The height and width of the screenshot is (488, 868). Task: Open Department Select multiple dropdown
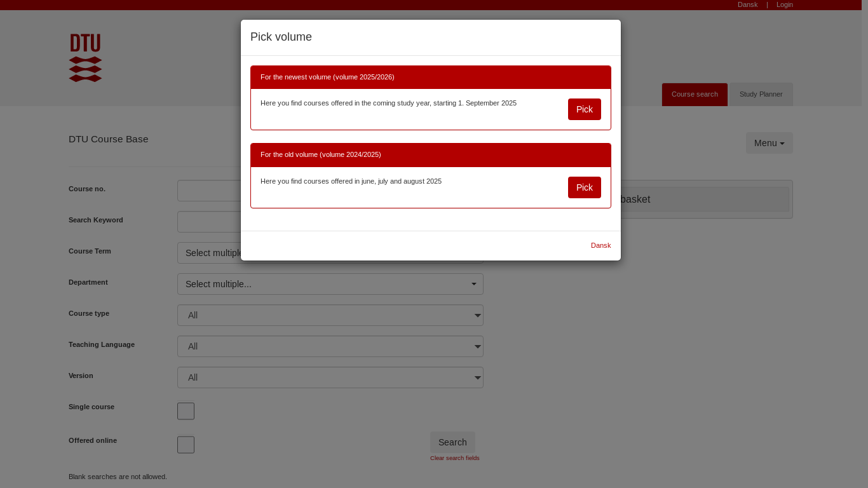[x=330, y=284]
